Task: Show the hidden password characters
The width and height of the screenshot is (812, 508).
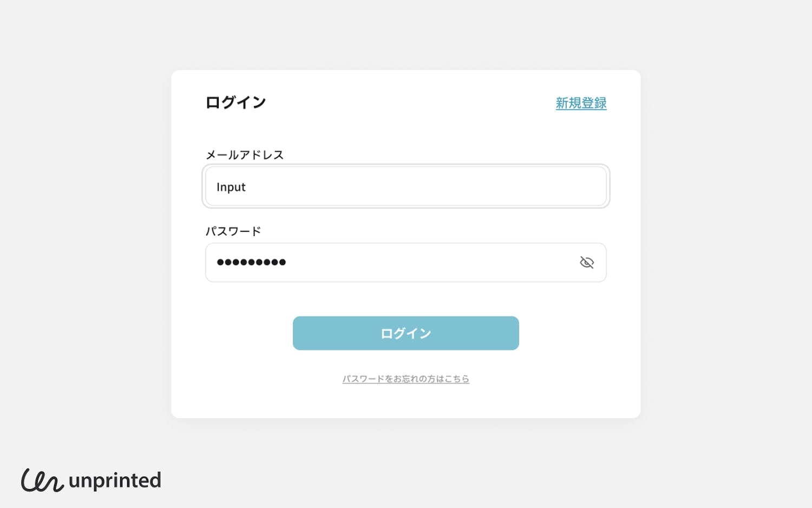Action: 587,263
